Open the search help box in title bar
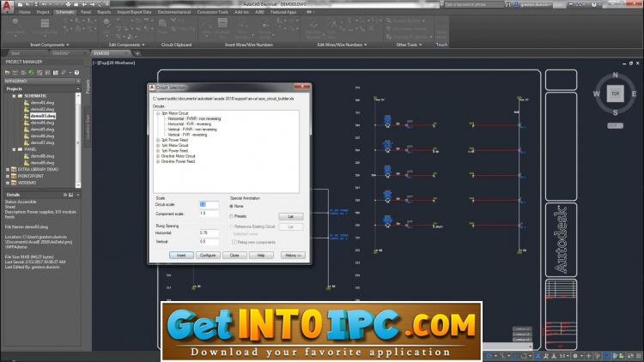644x362 pixels. (x=473, y=4)
